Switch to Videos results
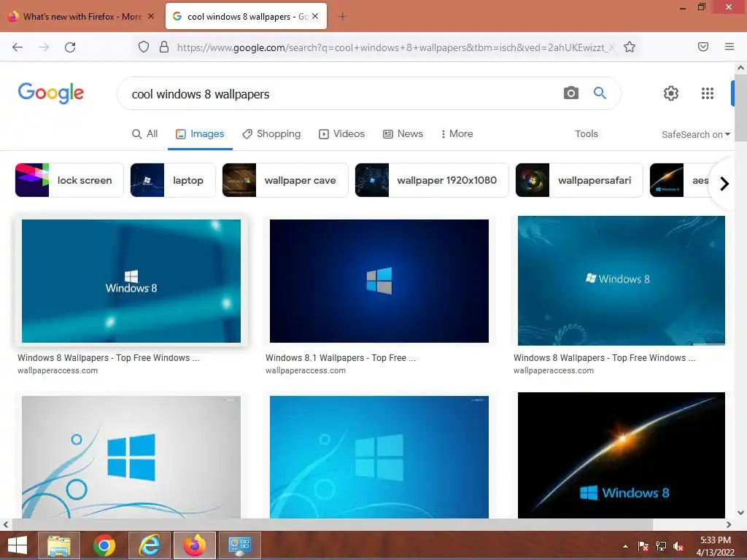This screenshot has height=560, width=747. [x=341, y=134]
